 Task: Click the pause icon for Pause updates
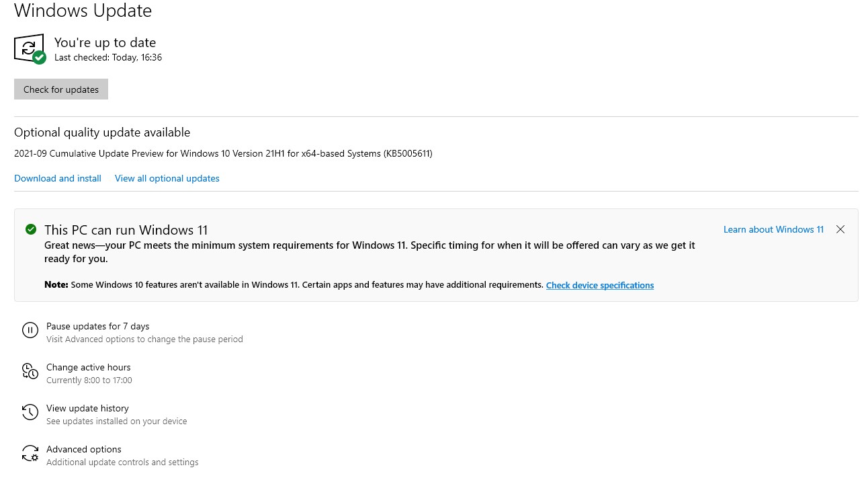pyautogui.click(x=30, y=330)
